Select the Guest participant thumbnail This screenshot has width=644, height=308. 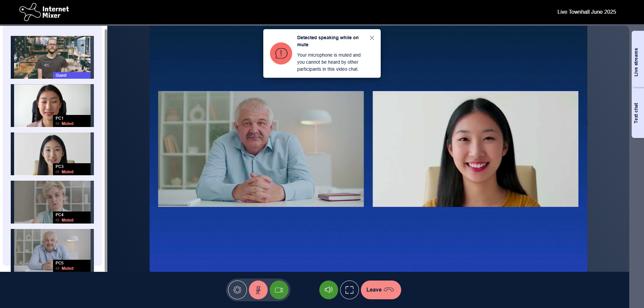click(x=52, y=57)
